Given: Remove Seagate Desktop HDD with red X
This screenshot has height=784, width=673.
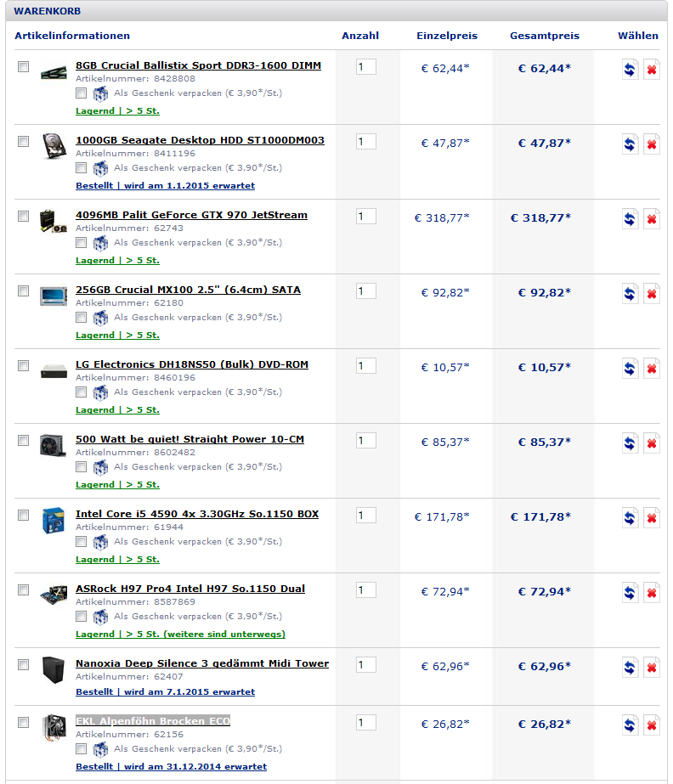Looking at the screenshot, I should (651, 144).
